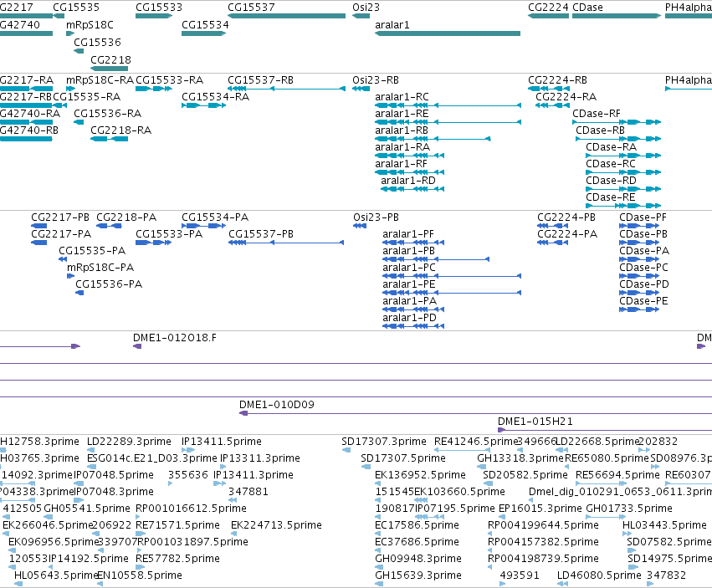Open EST EN10558.5prime label
Screen dimensions: 712x588
coord(140,575)
